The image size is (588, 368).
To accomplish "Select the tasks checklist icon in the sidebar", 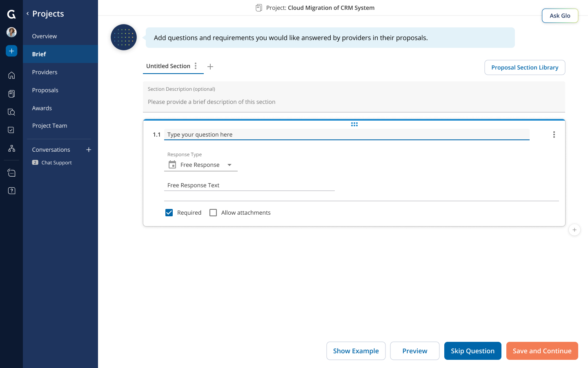I will [11, 130].
